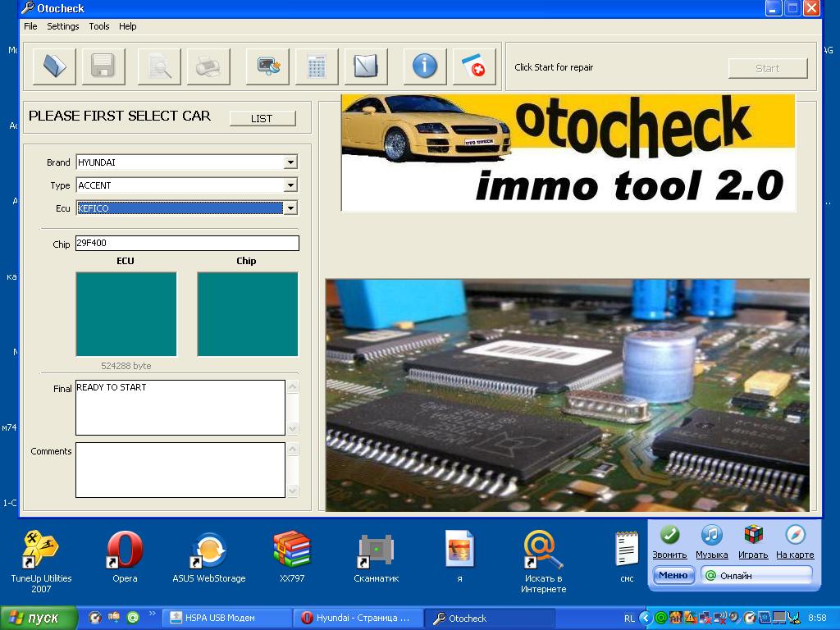
Task: Click the Comments box scroll down arrow
Action: [x=293, y=491]
